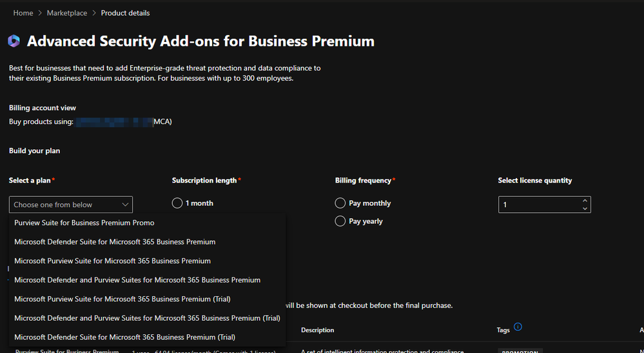Pick Microsoft Purview Suite (Trial) option
This screenshot has width=644, height=353.
122,299
